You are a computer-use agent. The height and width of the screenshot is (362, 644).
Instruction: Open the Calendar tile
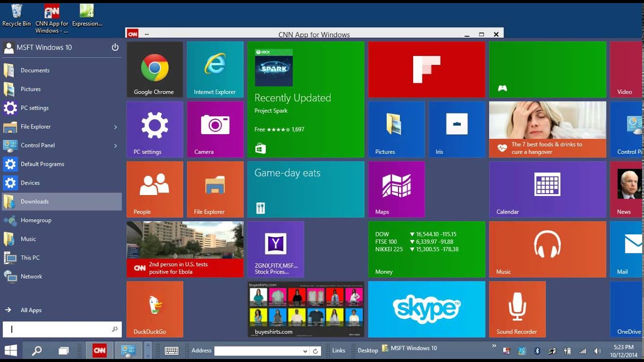(547, 189)
